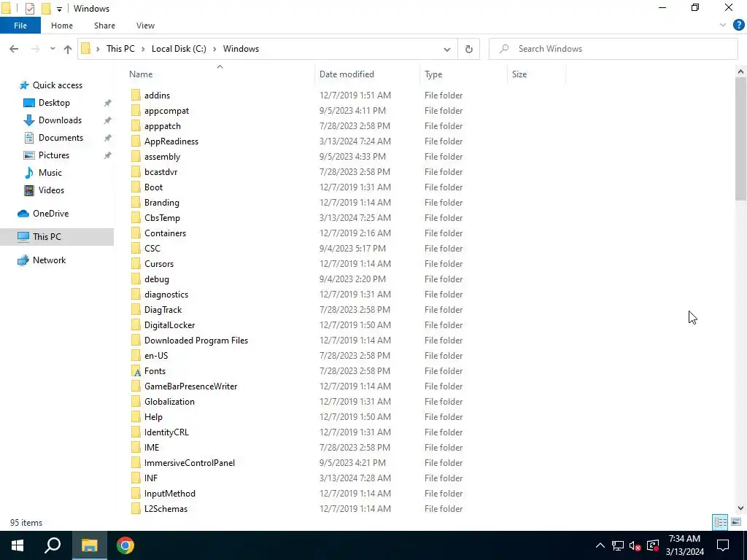747x560 pixels.
Task: Show hidden tray icons chevron
Action: (x=600, y=545)
